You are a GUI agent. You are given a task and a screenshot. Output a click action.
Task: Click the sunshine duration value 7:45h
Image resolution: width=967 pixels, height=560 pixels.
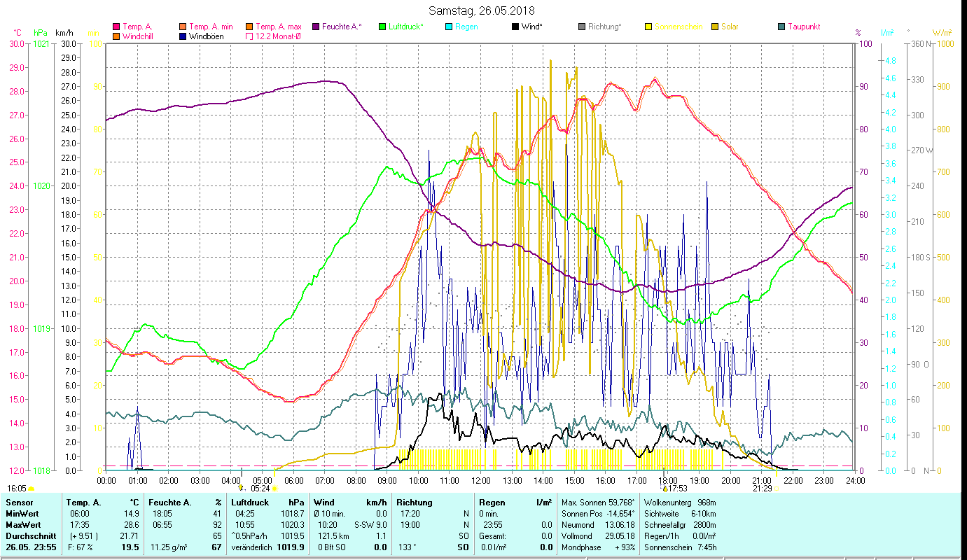[706, 547]
